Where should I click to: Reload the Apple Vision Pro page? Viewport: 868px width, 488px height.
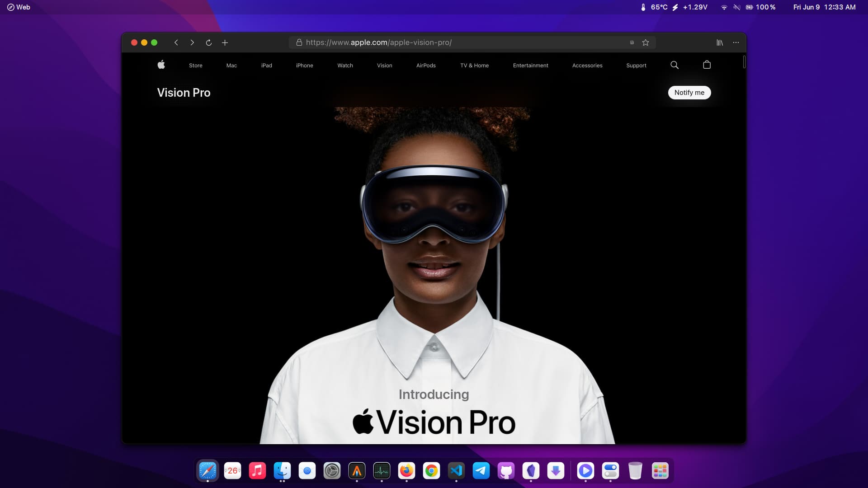[x=208, y=42]
